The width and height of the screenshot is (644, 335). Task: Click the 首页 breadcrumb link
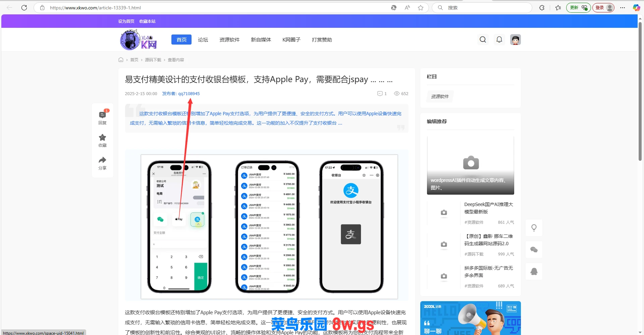point(134,60)
